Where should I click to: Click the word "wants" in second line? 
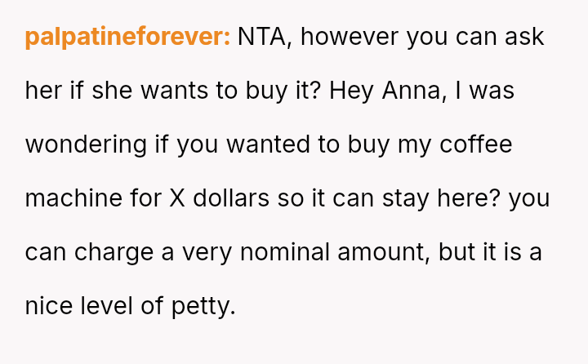171,91
